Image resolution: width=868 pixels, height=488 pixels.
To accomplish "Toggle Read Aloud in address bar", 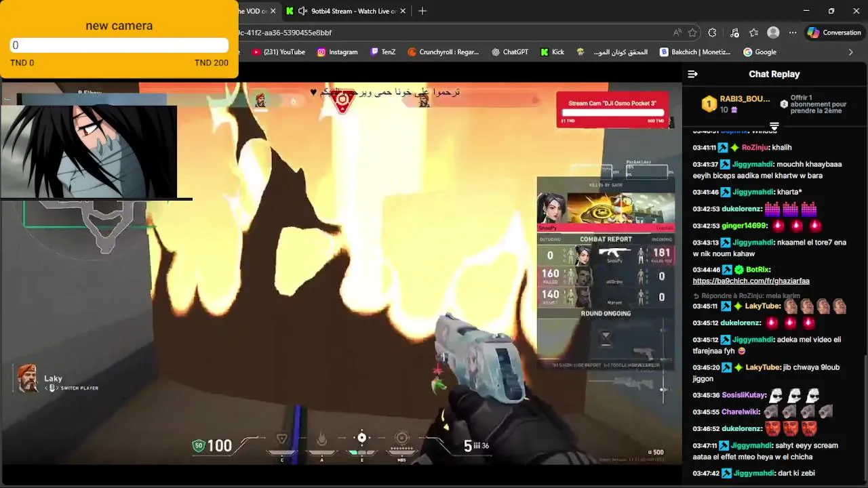I will [x=677, y=33].
